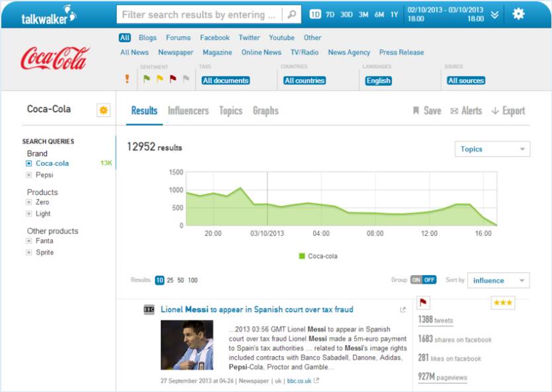The image size is (552, 392).
Task: Click the Coca-Cola brand logo
Action: (x=55, y=58)
